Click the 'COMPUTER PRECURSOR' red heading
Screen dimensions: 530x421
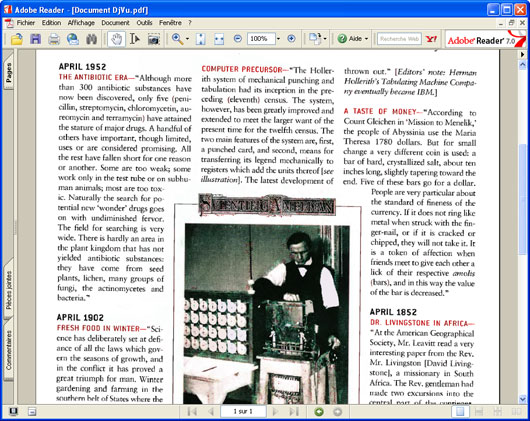point(242,69)
